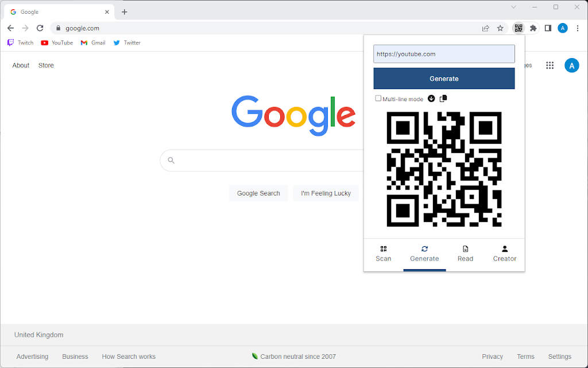The width and height of the screenshot is (588, 368).
Task: Click the generated QR code image
Action: [x=444, y=169]
